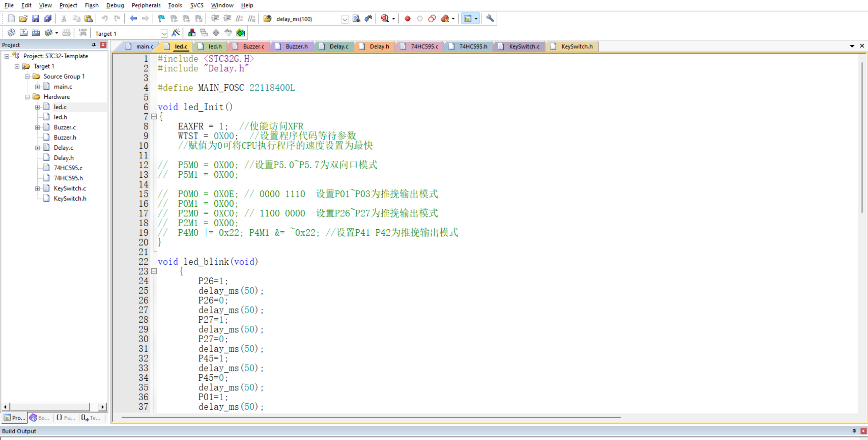Comment out the selected lines
Viewport: 868px width, 440px height.
tap(239, 19)
